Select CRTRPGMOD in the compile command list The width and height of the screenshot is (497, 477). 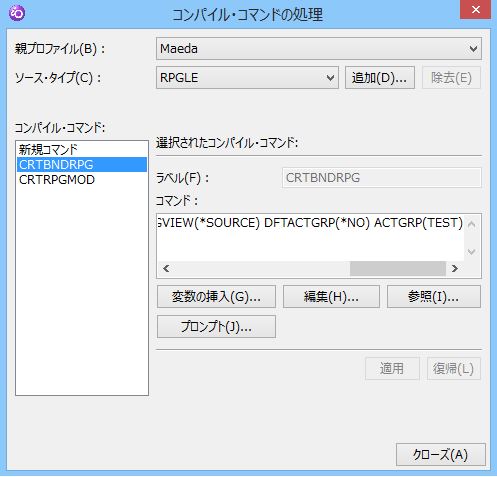[82, 180]
